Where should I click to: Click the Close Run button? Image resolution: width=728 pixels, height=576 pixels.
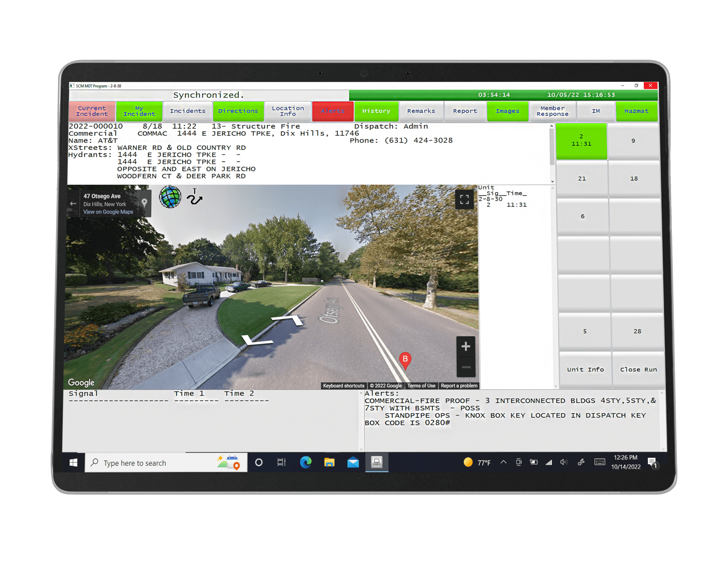[638, 369]
